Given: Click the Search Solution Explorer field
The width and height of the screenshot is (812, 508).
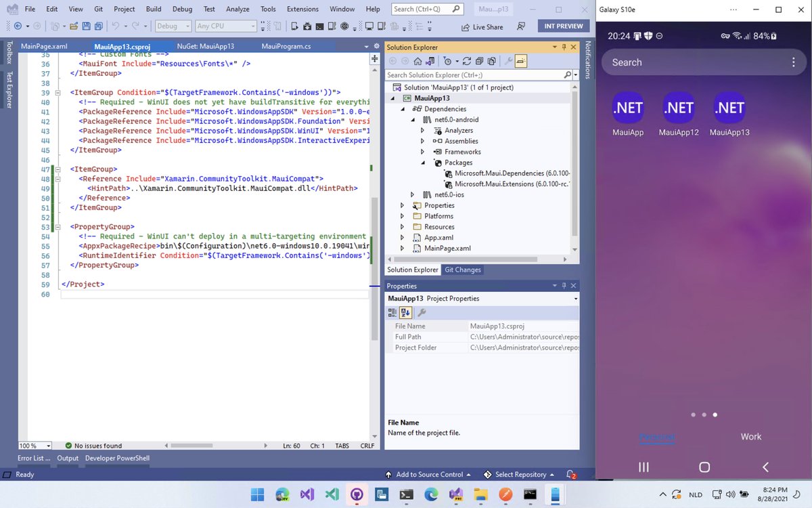Looking at the screenshot, I should [482, 75].
